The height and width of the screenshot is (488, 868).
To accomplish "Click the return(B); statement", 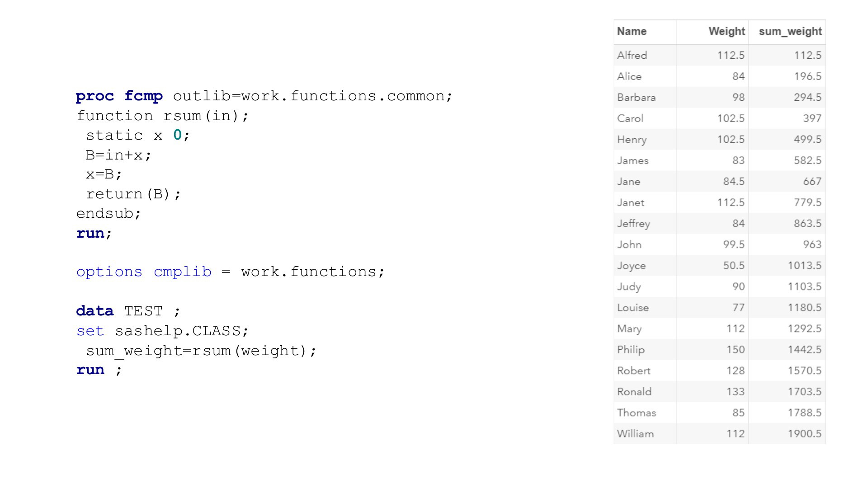I will pos(133,194).
